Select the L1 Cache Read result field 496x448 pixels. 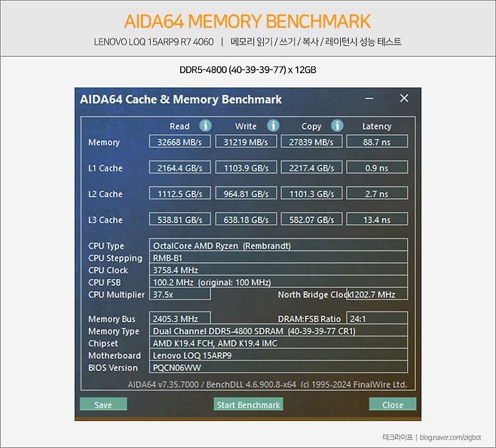coord(179,168)
